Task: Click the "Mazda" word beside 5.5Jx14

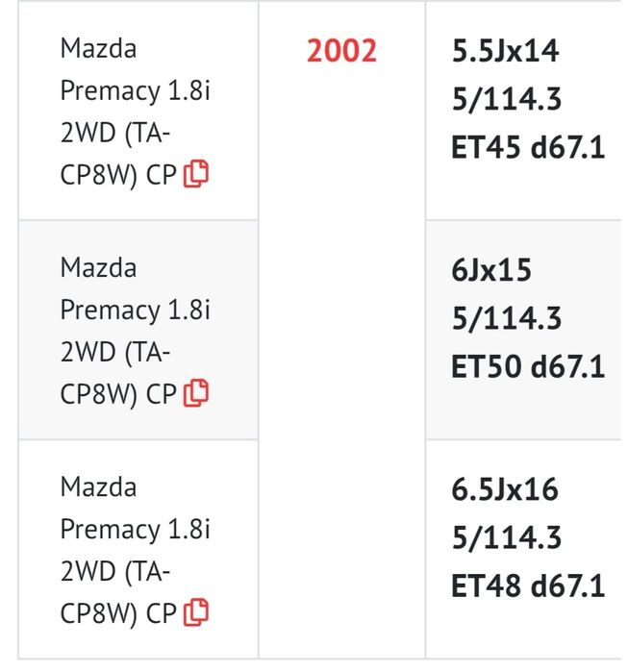Action: (98, 48)
